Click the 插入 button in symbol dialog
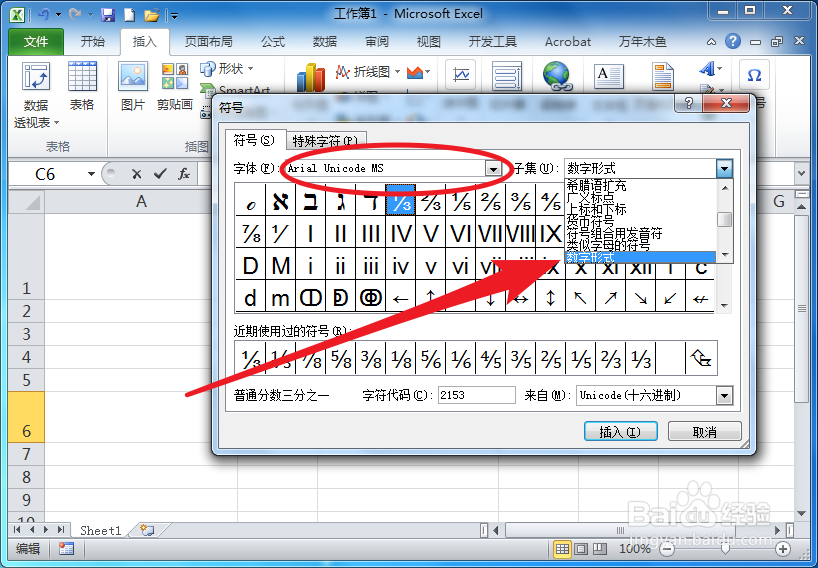 click(620, 432)
